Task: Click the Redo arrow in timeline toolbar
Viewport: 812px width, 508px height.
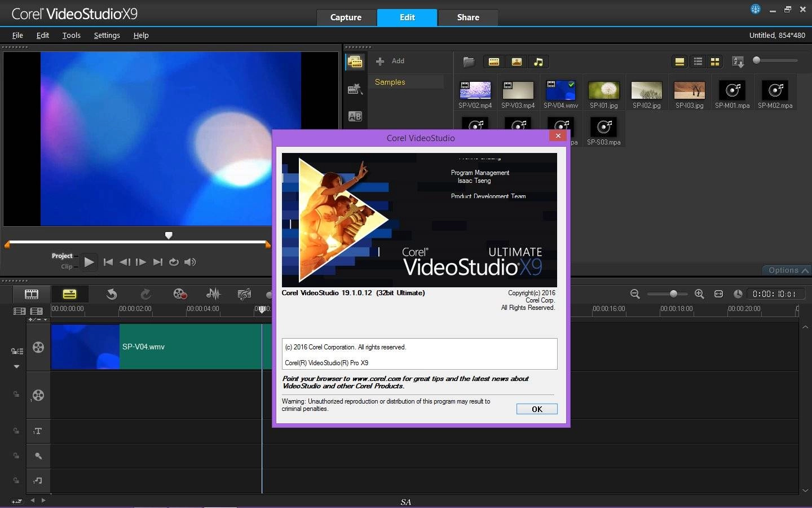Action: pos(145,294)
